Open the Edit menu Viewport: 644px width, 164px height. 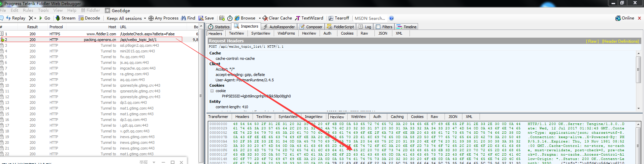14,10
